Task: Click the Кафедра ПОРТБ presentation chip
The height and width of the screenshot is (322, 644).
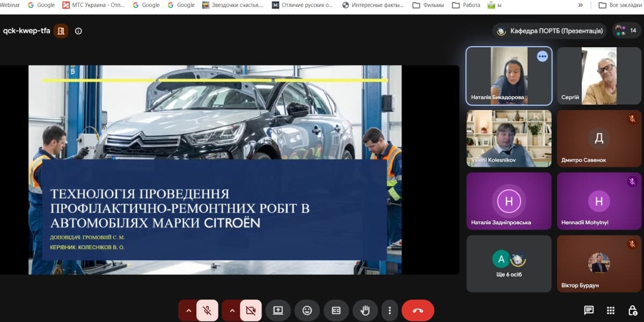Action: point(550,31)
